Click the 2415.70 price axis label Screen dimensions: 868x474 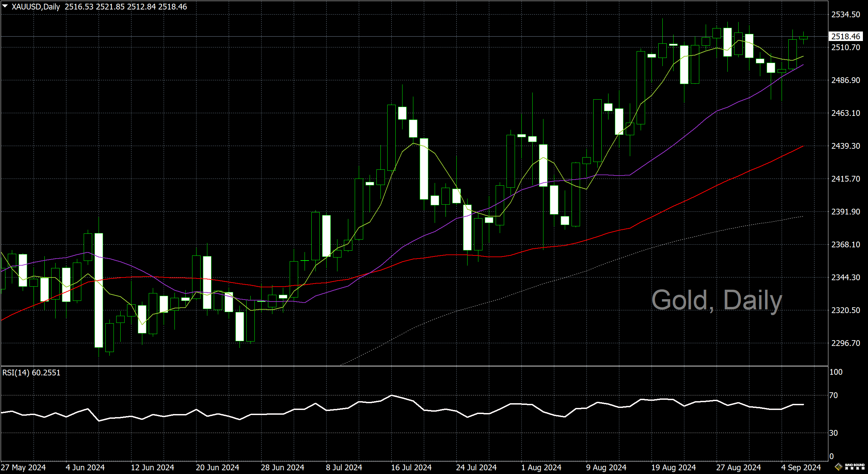click(846, 179)
